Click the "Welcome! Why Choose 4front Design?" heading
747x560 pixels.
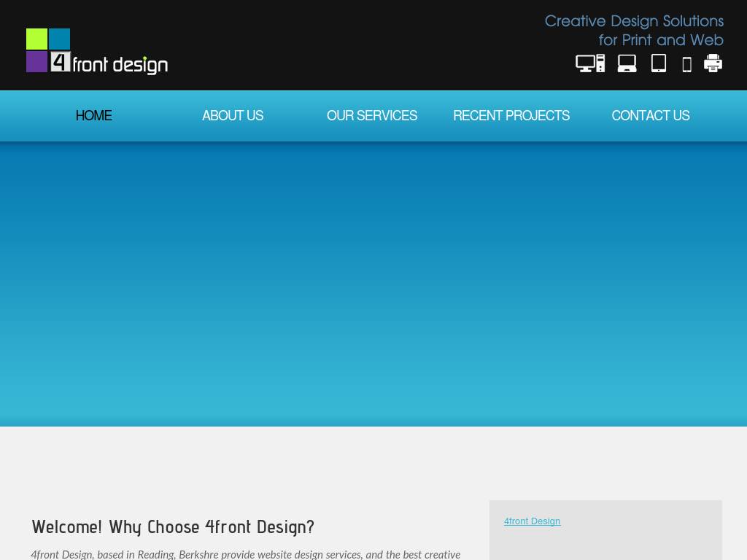coord(173,526)
